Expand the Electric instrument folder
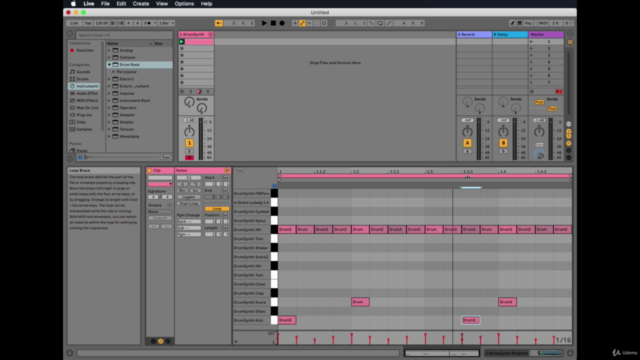Viewport: 640px width, 360px height. click(x=109, y=79)
